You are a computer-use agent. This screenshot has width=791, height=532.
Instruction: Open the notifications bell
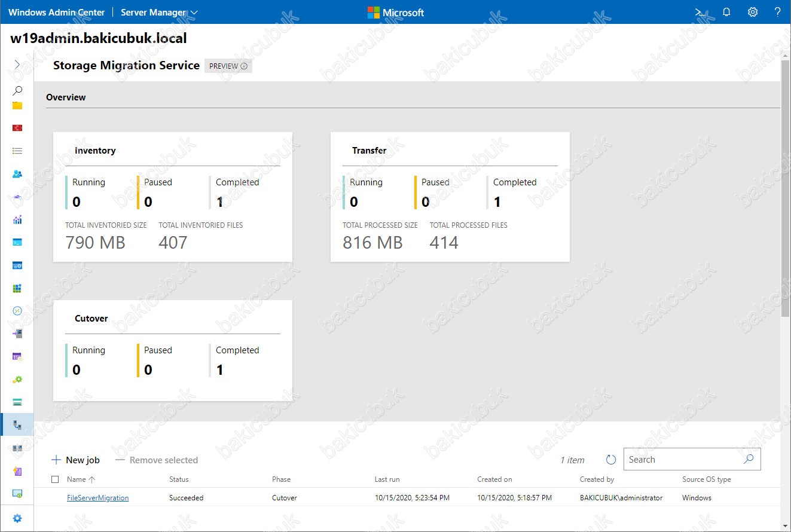[726, 12]
